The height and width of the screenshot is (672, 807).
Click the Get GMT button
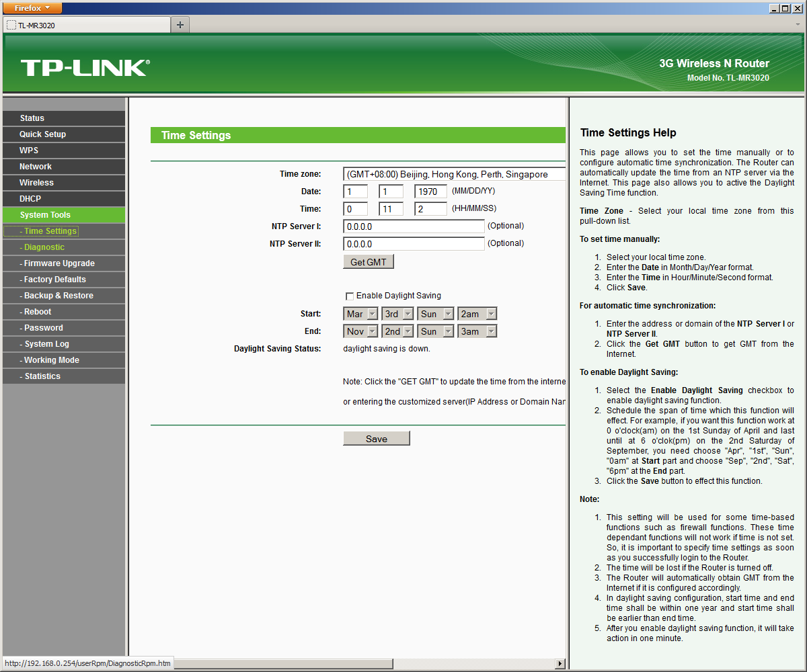point(369,262)
